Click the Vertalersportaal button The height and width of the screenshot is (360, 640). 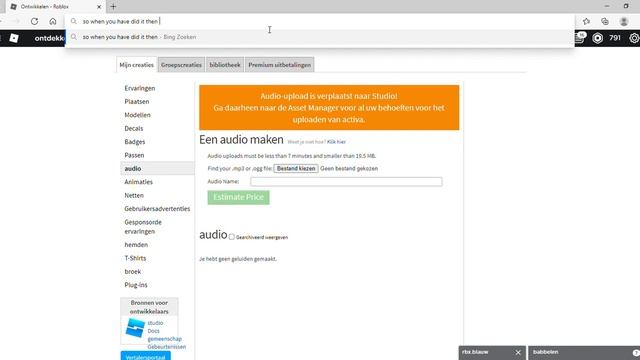click(146, 356)
